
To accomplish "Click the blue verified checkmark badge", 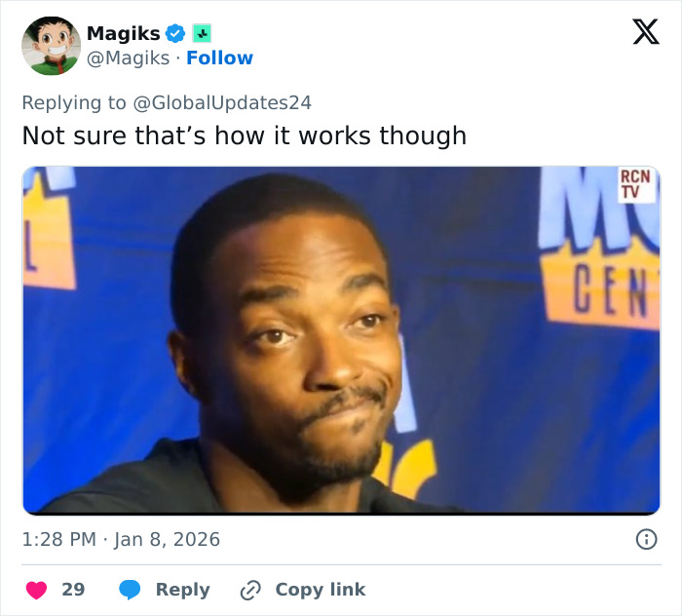I will [x=175, y=33].
